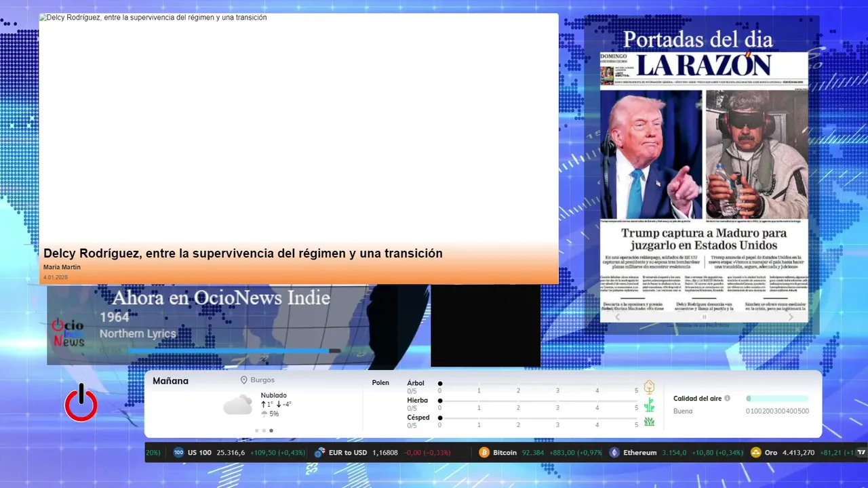Click the Mañana forecast label
This screenshot has width=868, height=488.
tap(170, 381)
